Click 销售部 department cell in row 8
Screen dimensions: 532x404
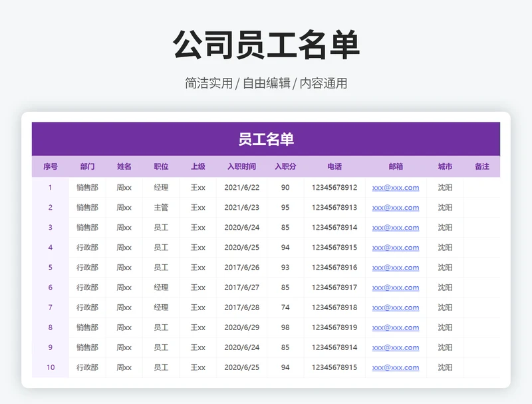[x=87, y=327]
